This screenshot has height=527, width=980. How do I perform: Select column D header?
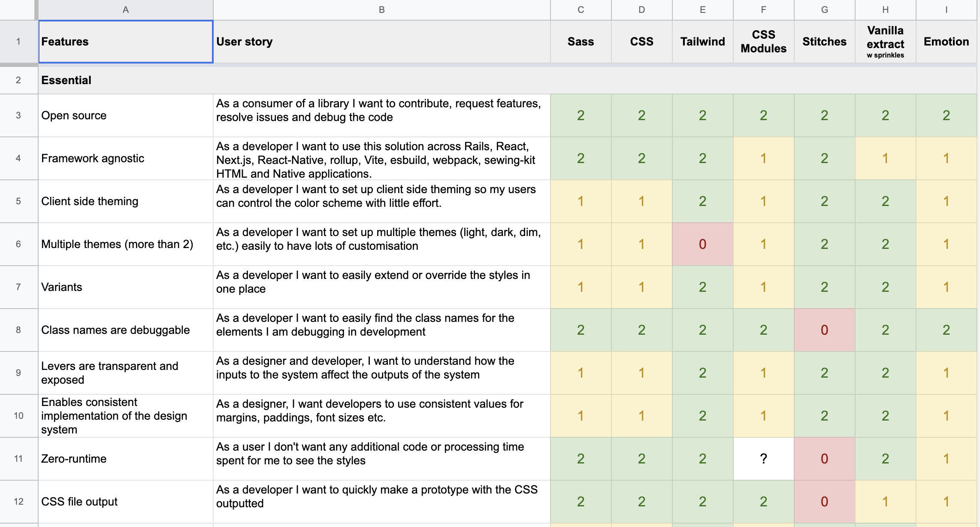click(642, 10)
